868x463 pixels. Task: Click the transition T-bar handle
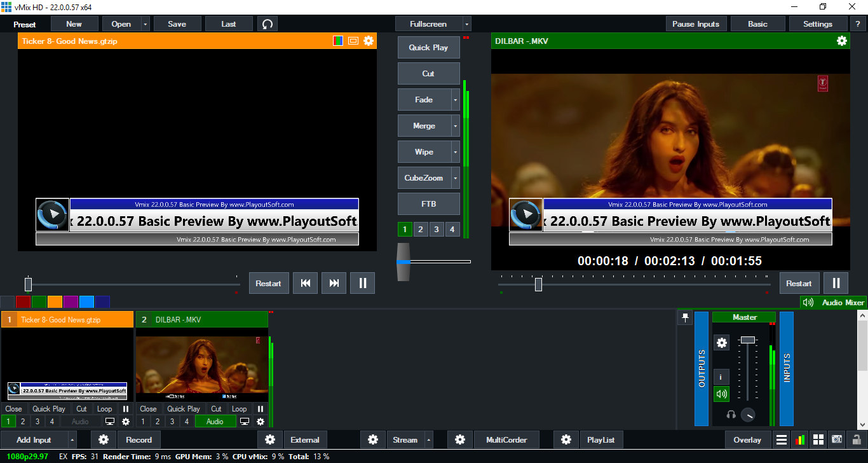pyautogui.click(x=403, y=261)
